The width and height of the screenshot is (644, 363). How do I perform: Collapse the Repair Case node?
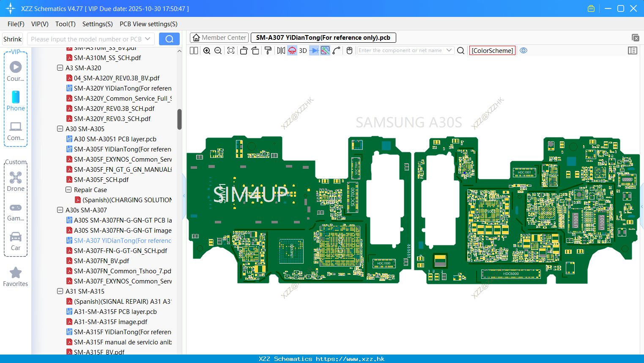[69, 190]
